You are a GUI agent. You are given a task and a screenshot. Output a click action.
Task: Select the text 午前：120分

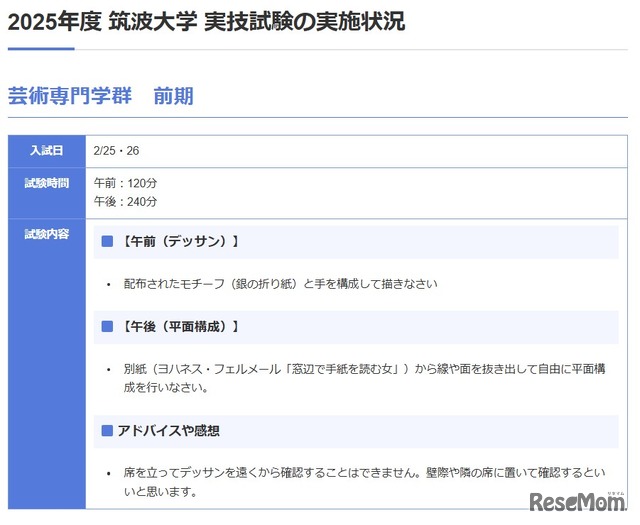(125, 183)
